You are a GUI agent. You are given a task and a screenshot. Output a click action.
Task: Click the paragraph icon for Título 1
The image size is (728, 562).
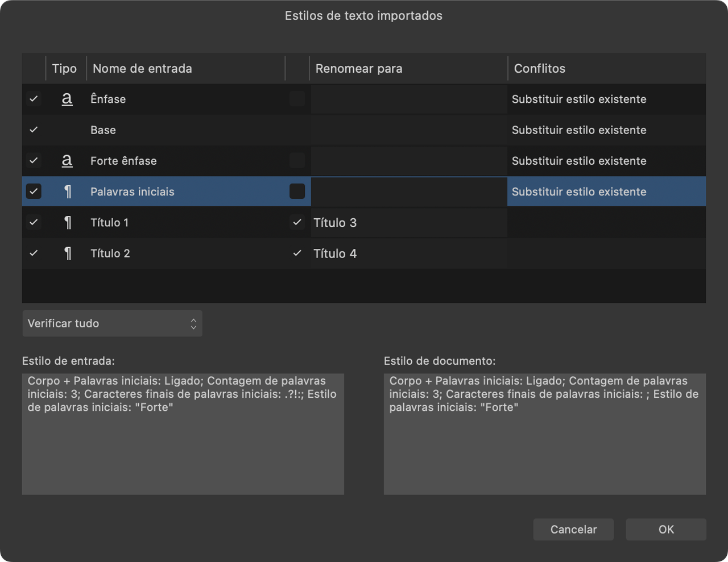click(x=68, y=223)
